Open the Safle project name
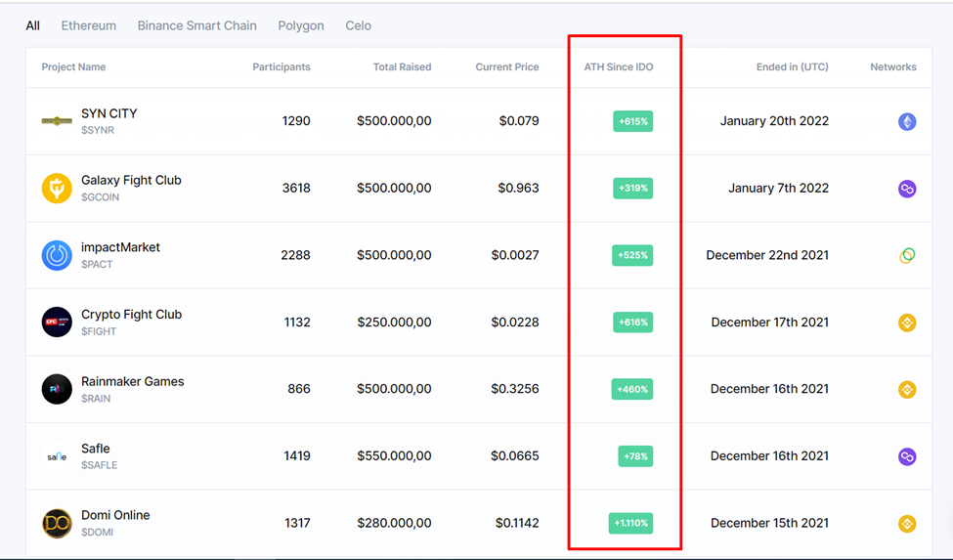The width and height of the screenshot is (953, 560). (96, 449)
